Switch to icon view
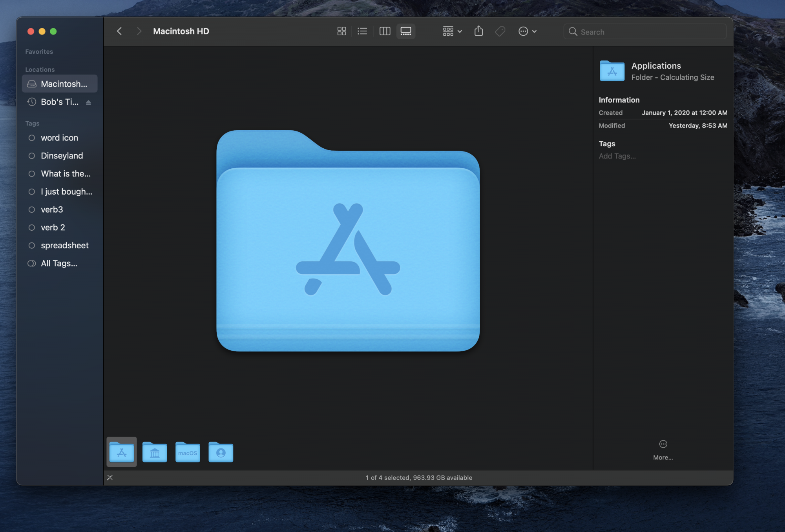The width and height of the screenshot is (785, 532). [341, 31]
